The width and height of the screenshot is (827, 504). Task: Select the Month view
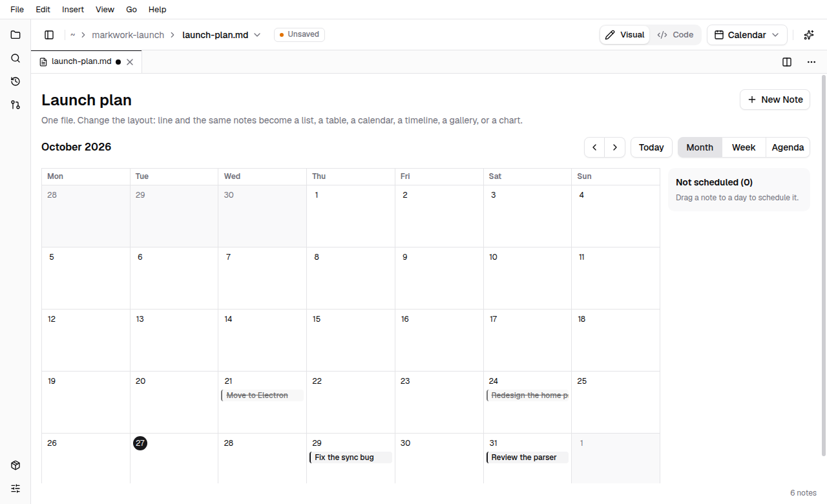tap(700, 147)
